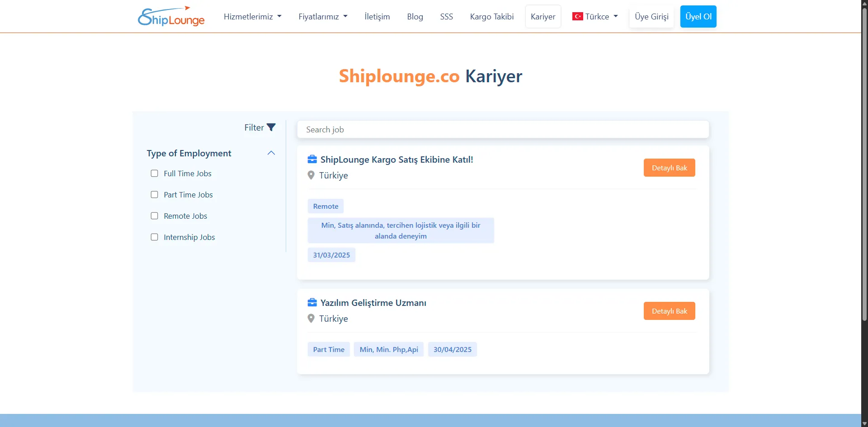Click Detaylı Bak for Kargo Satış job

point(670,168)
